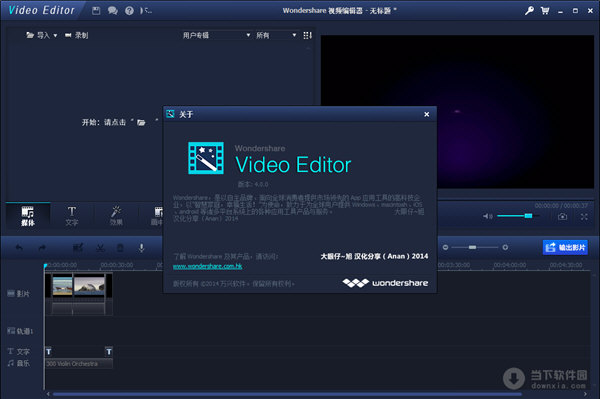Click the 输出影片 export button

(x=565, y=248)
